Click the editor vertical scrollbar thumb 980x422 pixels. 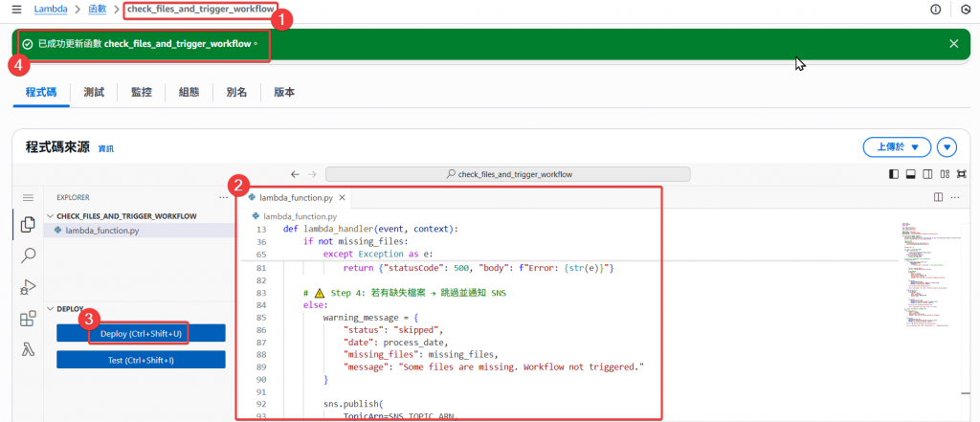click(x=965, y=394)
